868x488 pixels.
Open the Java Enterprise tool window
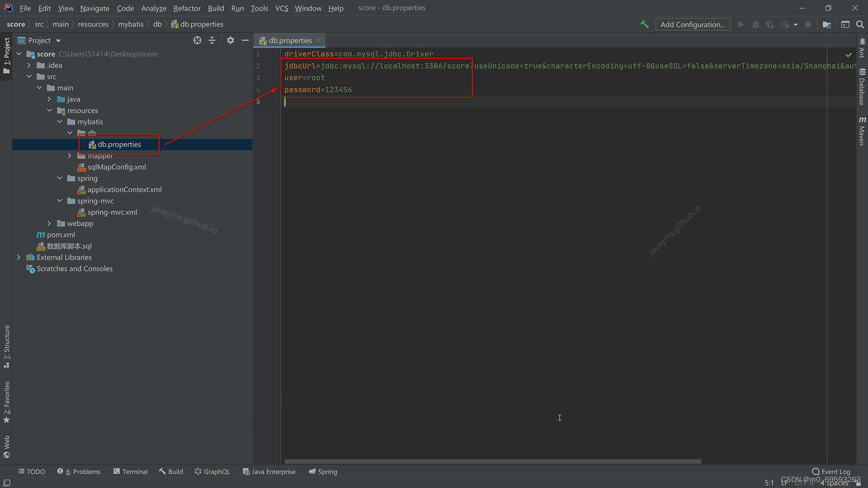tap(269, 471)
